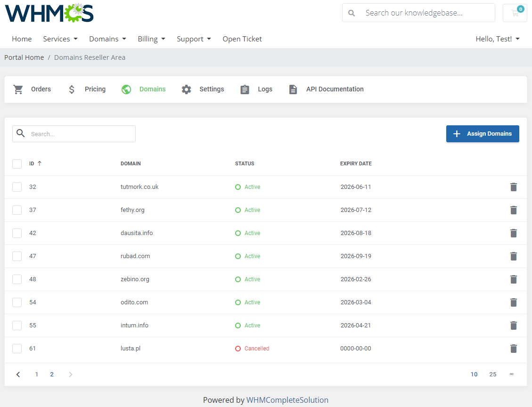This screenshot has height=407, width=532.
Task: Open the Home menu item
Action: coord(22,39)
